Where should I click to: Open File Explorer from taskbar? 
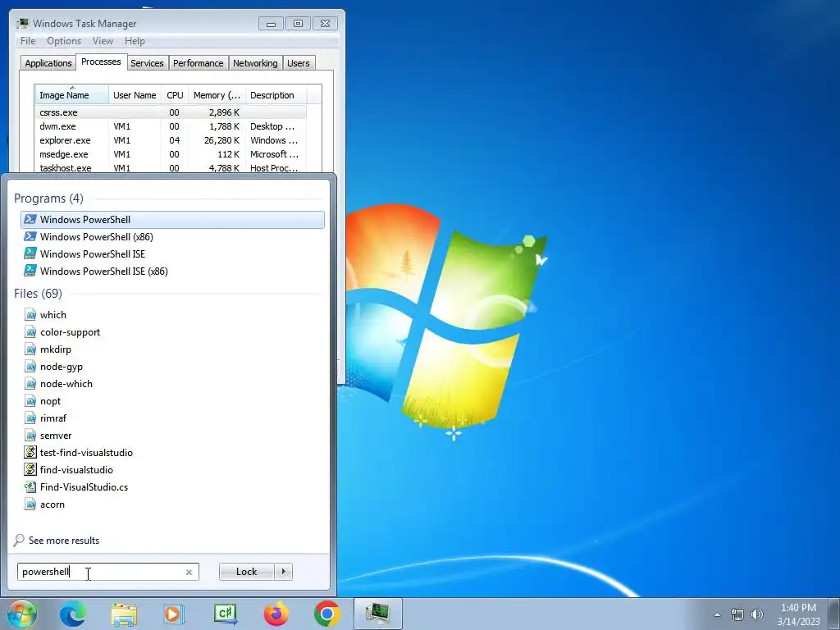point(124,614)
